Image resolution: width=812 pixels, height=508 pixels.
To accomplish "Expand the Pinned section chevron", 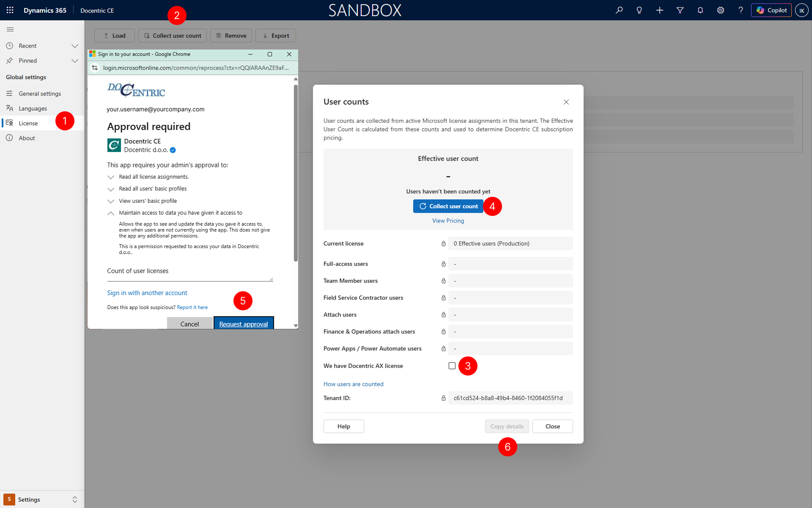I will [75, 61].
